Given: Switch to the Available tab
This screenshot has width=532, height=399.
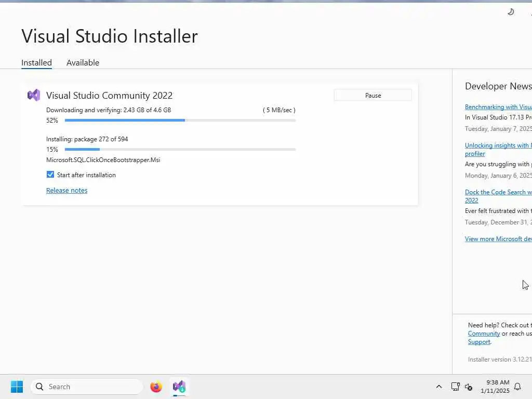Looking at the screenshot, I should click(83, 63).
